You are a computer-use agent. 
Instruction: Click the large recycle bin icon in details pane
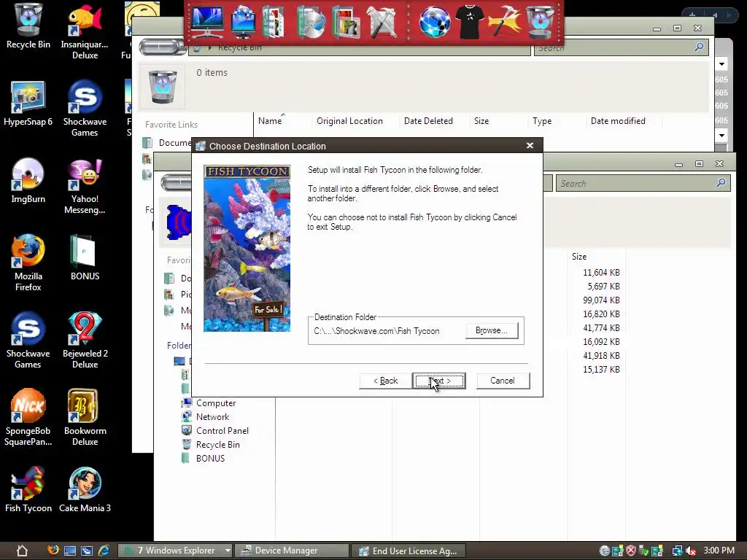(163, 86)
